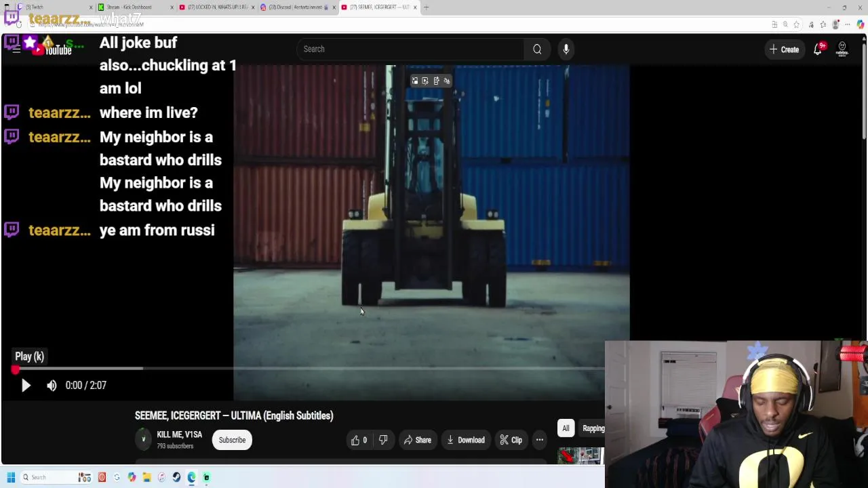Open more actions ellipsis below video
Viewport: 868px width, 488px height.
pos(540,440)
